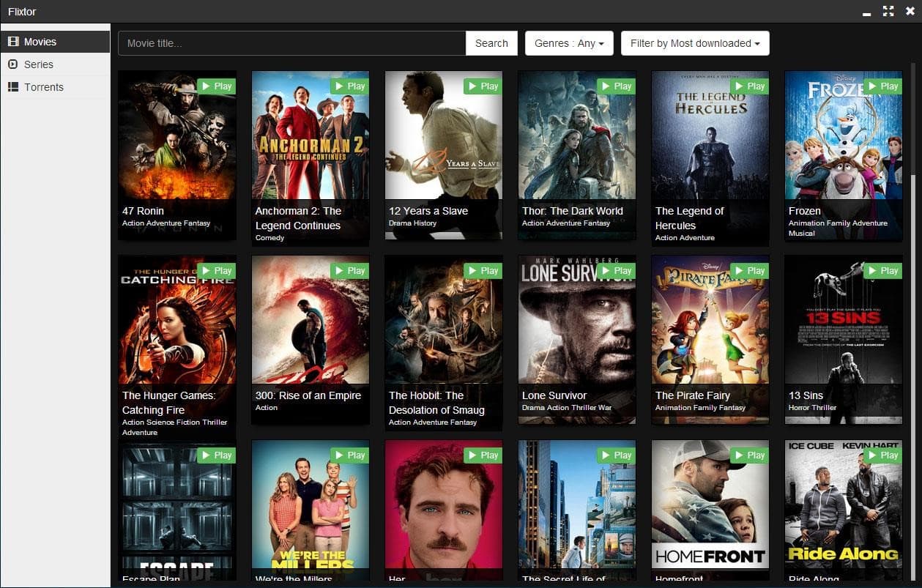Open the 300: Rise of an Empire poster

point(311,340)
